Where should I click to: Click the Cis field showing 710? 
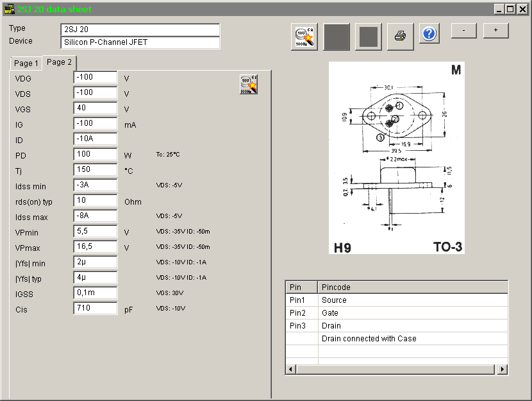[x=96, y=309]
